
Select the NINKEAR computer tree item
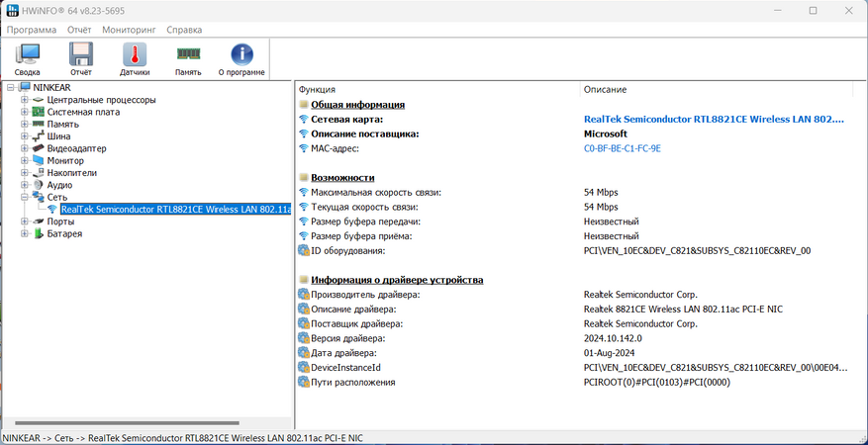[52, 88]
